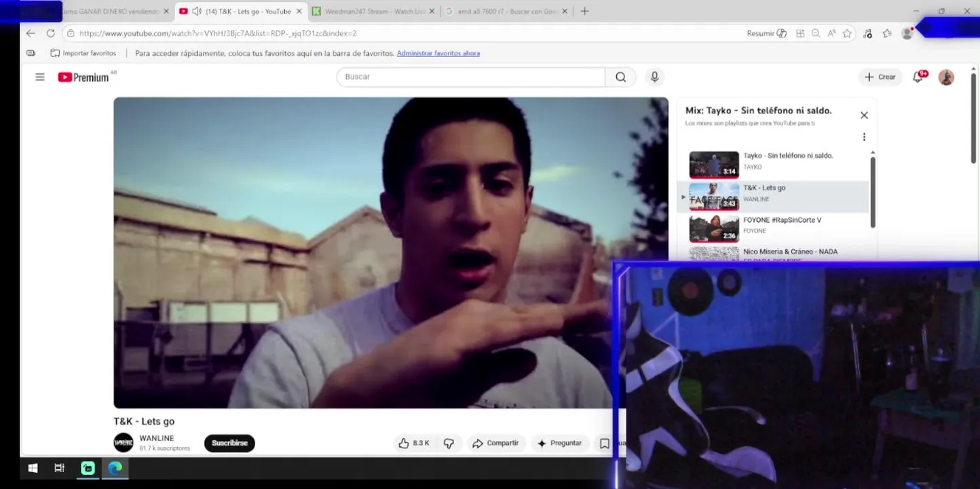Open the media control music note icon
The image size is (980, 489).
pyautogui.click(x=867, y=33)
